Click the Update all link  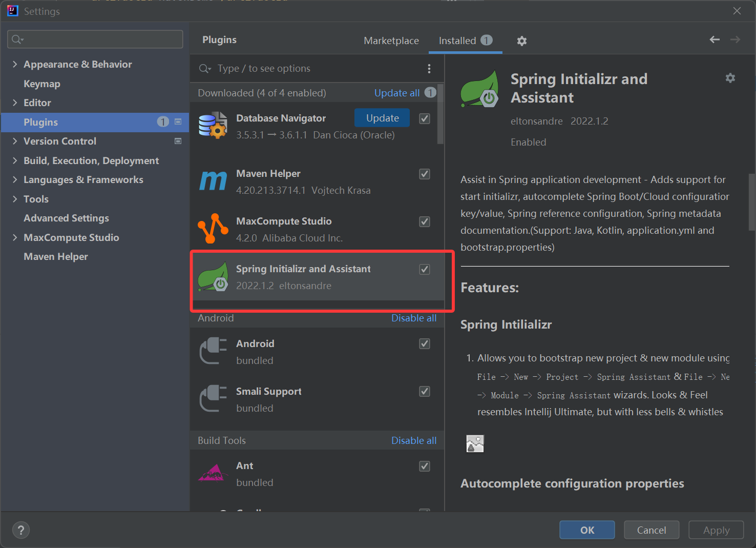click(397, 93)
